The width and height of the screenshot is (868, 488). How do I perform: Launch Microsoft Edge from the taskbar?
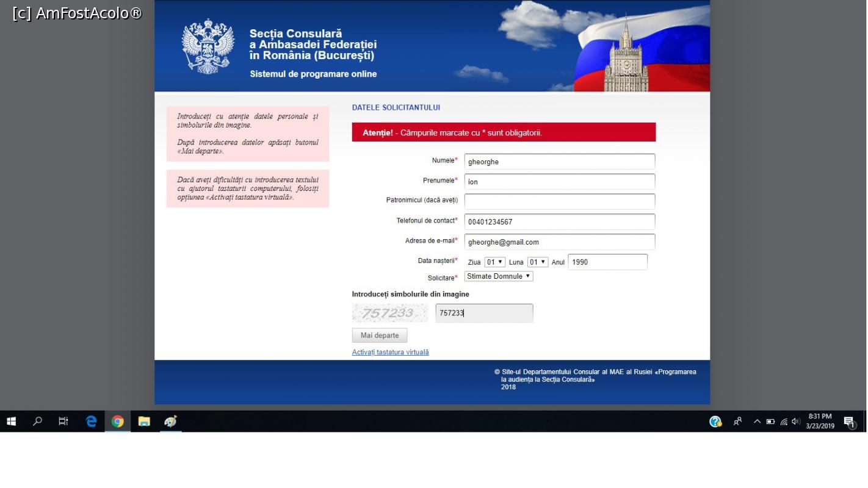[x=91, y=422]
